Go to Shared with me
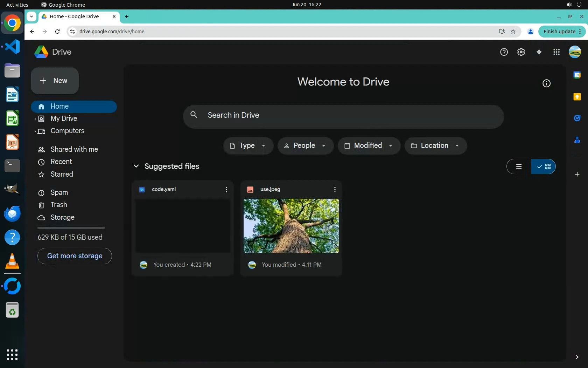 click(x=74, y=149)
